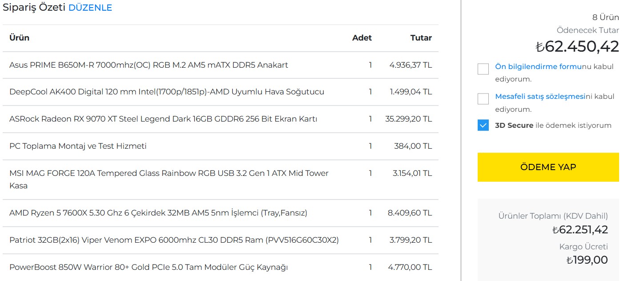Click AMD Ryzen 5 7600X İşlemci product name
644x281 pixels.
click(x=158, y=213)
